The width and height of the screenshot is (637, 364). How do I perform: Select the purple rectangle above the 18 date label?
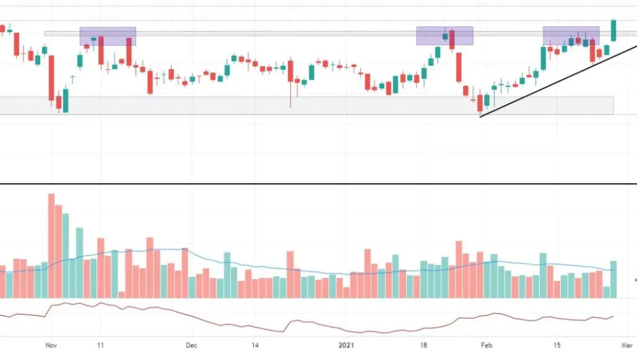point(444,35)
